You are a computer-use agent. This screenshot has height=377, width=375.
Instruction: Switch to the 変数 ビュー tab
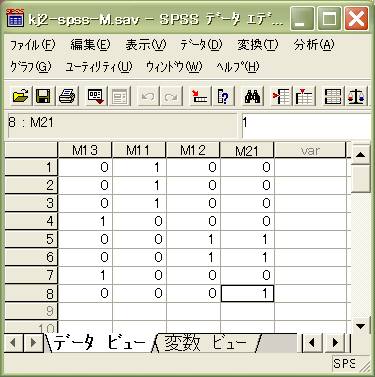[206, 342]
